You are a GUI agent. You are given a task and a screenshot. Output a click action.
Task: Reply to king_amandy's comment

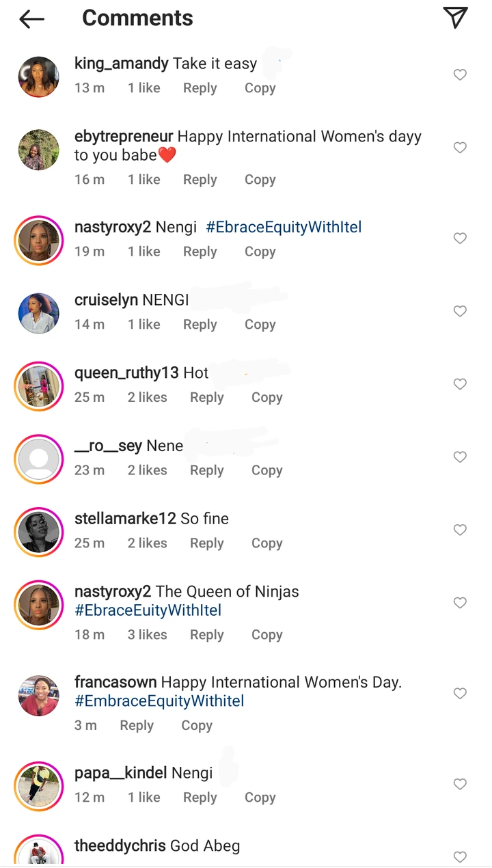point(200,88)
